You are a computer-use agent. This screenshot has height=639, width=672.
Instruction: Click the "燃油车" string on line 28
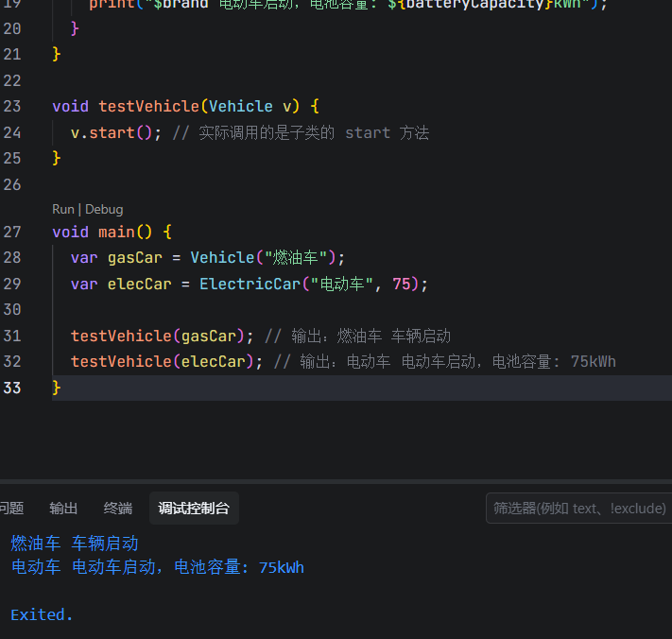296,258
